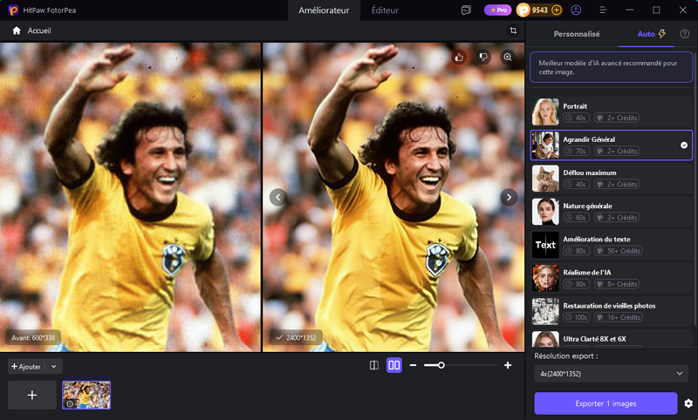The width and height of the screenshot is (698, 420).
Task: Click the 'Meilleur modèle d'IA' recommendation banner
Action: point(611,67)
